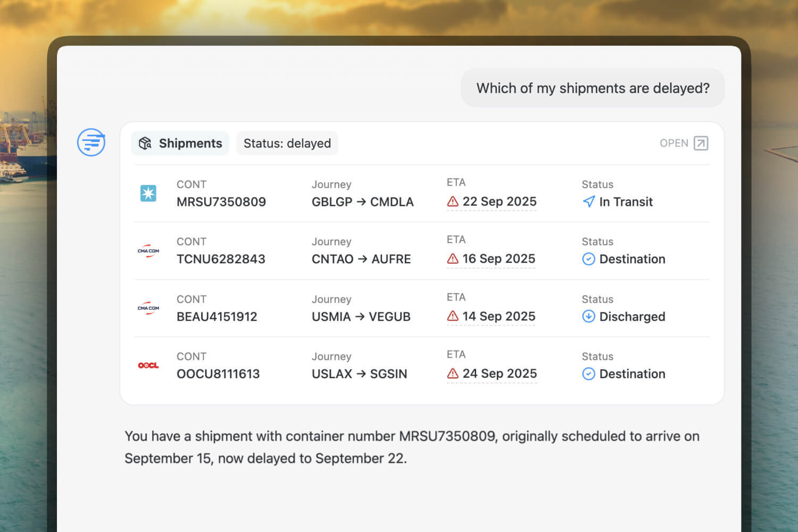This screenshot has width=798, height=532.
Task: Click warning triangle beside 22 Sep 2025
Action: (453, 202)
